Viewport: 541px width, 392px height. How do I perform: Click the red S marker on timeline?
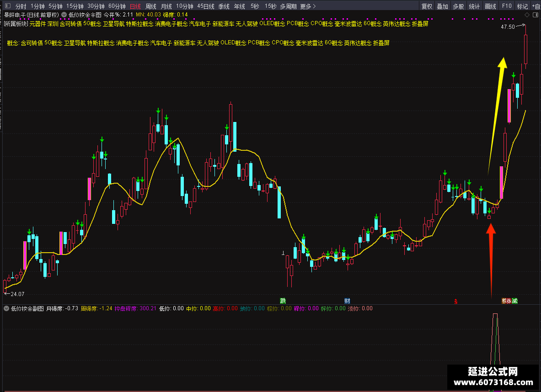pyautogui.click(x=456, y=302)
